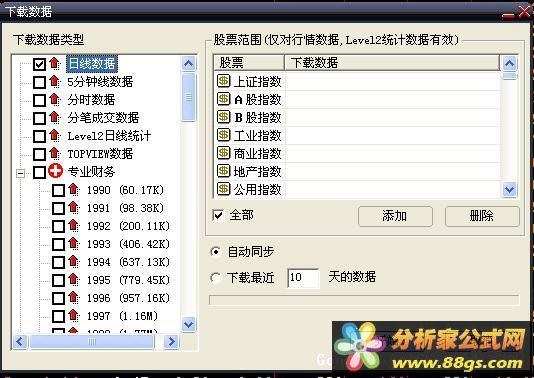Tick the checkbox for year 1990

click(x=59, y=190)
